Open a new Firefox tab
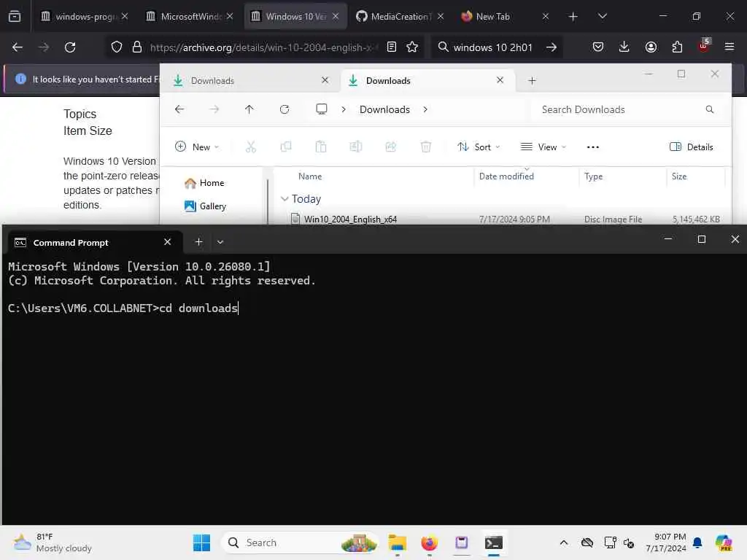747x560 pixels. 573,16
